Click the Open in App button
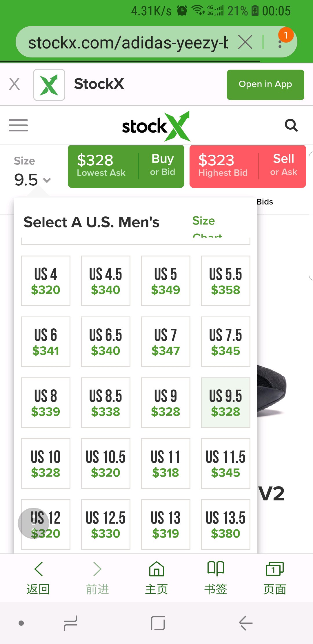 265,85
